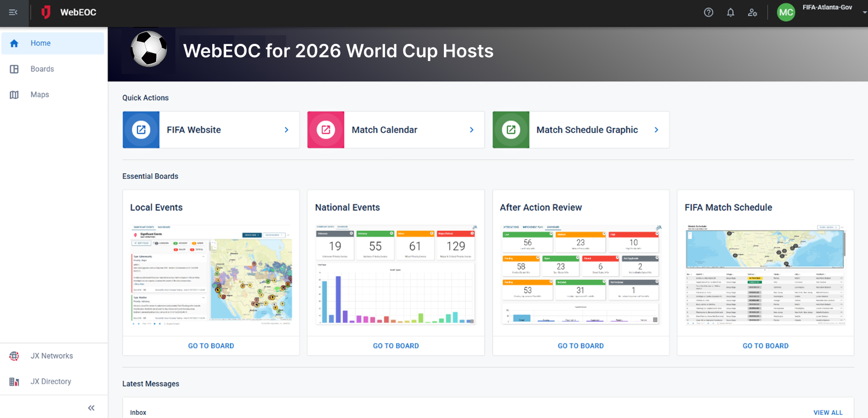Click the chevron on Match Schedule Graphic card
The height and width of the screenshot is (418, 868).
[x=656, y=130]
